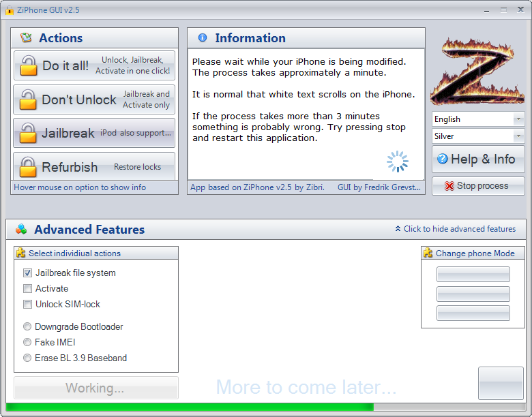Click 'GUI by Fredrik Grevst...' text

[x=379, y=187]
